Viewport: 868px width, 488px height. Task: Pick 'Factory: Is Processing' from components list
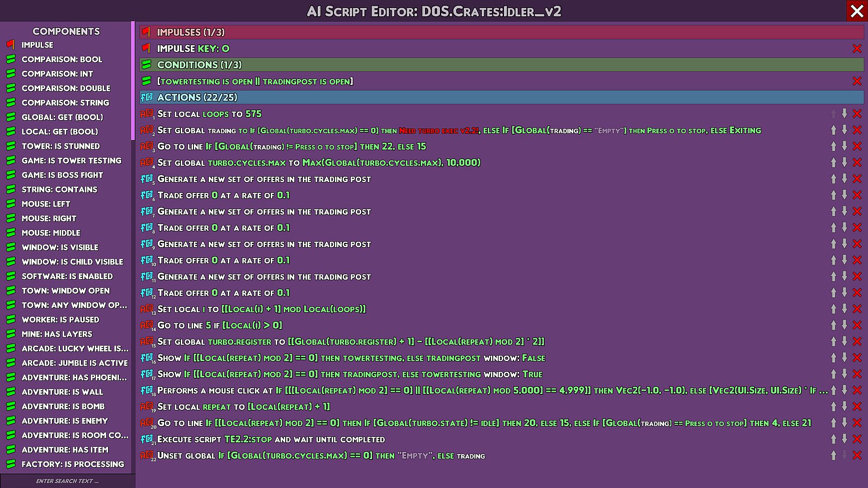coord(73,464)
